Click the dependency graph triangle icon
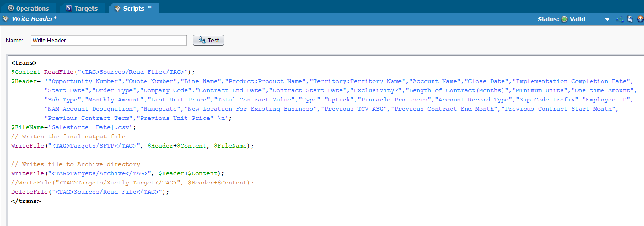Viewport: 644px width, 226px height. point(620,19)
